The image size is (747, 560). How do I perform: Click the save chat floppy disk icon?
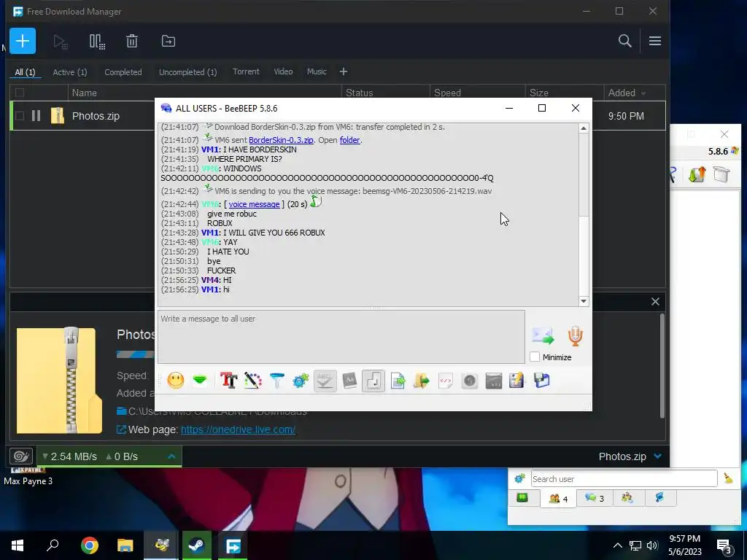(542, 381)
